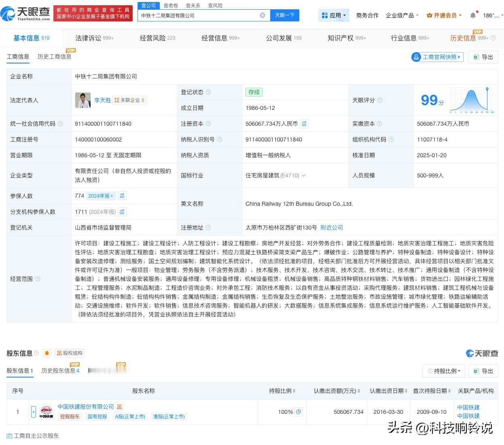Select the 查关系 search mode

[193, 5]
